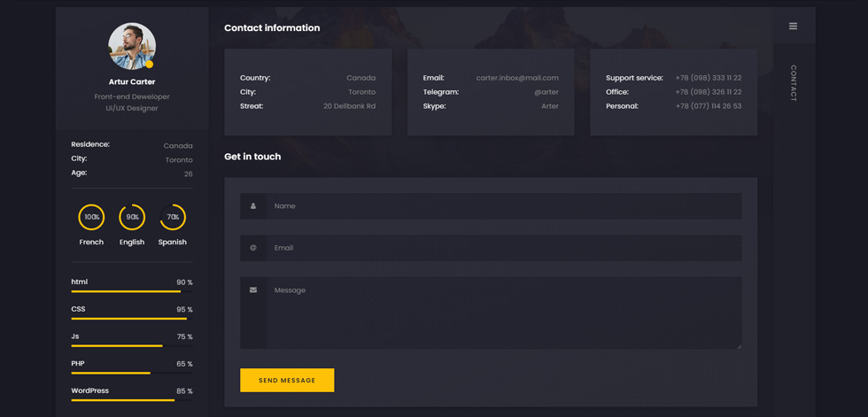868x417 pixels.
Task: Click the City value Toronto in contact card
Action: [362, 92]
